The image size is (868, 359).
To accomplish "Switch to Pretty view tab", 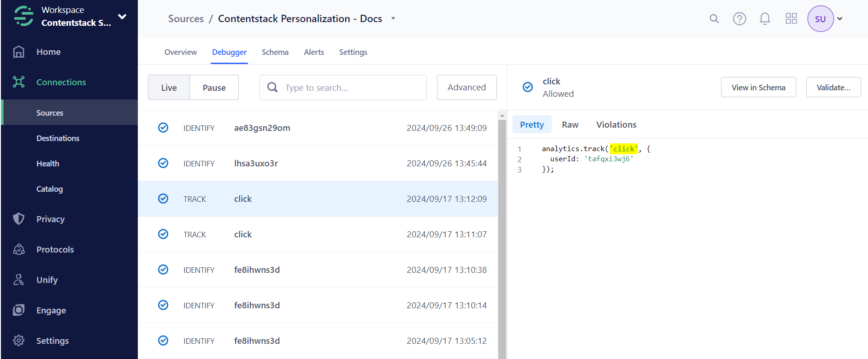I will (x=532, y=124).
